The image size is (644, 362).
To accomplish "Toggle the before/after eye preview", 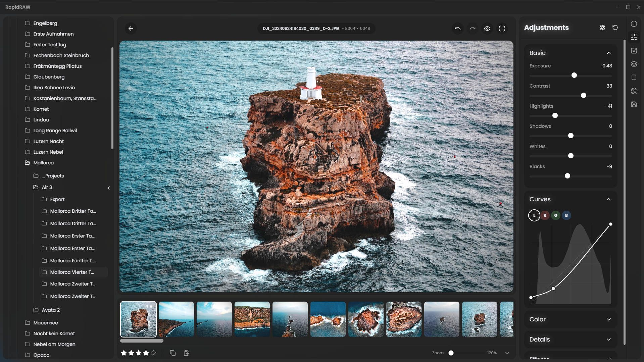I will 487,29.
